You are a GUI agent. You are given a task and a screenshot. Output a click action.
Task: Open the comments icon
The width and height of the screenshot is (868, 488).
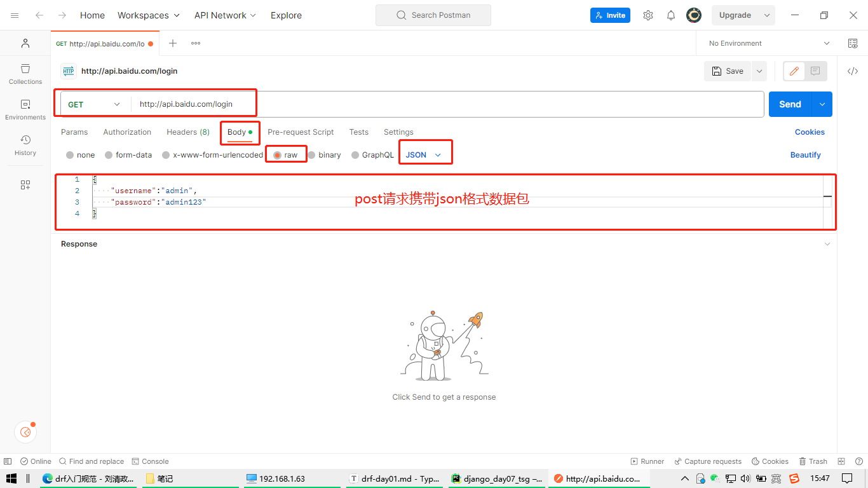[815, 71]
